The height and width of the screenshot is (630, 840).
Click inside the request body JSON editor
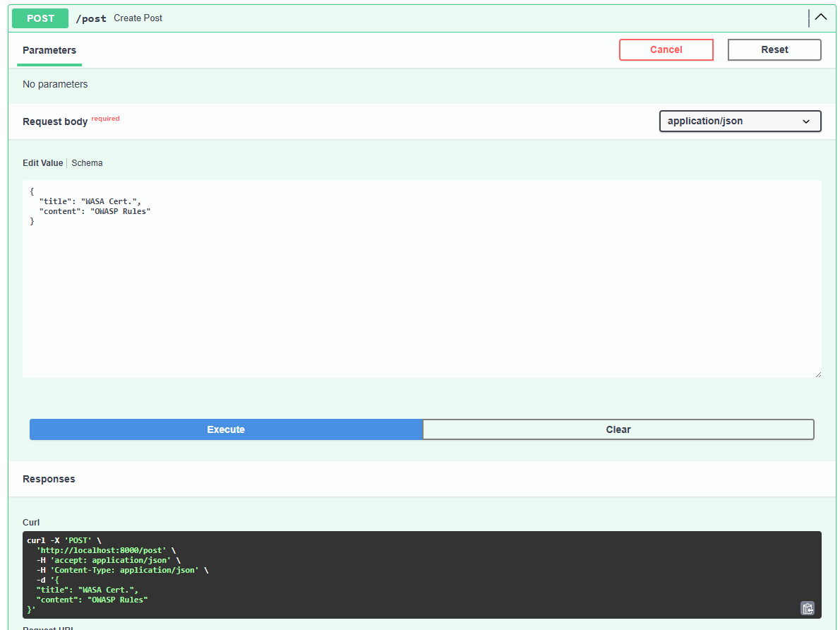[x=421, y=279]
